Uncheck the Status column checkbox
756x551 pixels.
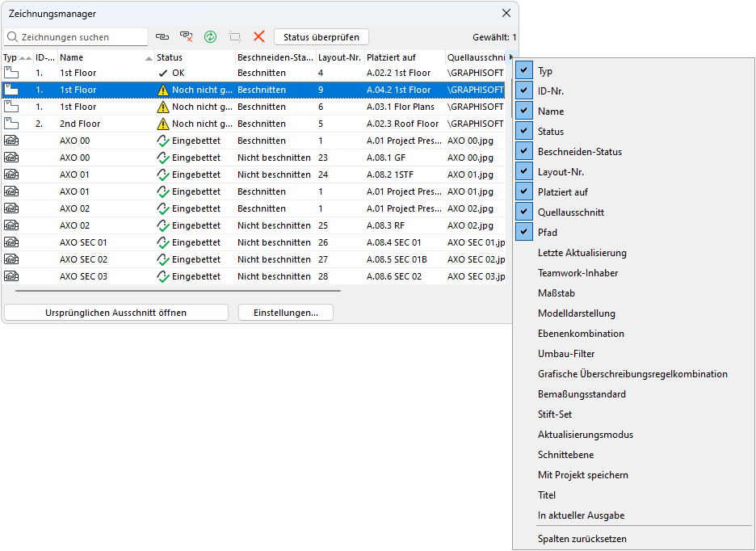(x=523, y=131)
